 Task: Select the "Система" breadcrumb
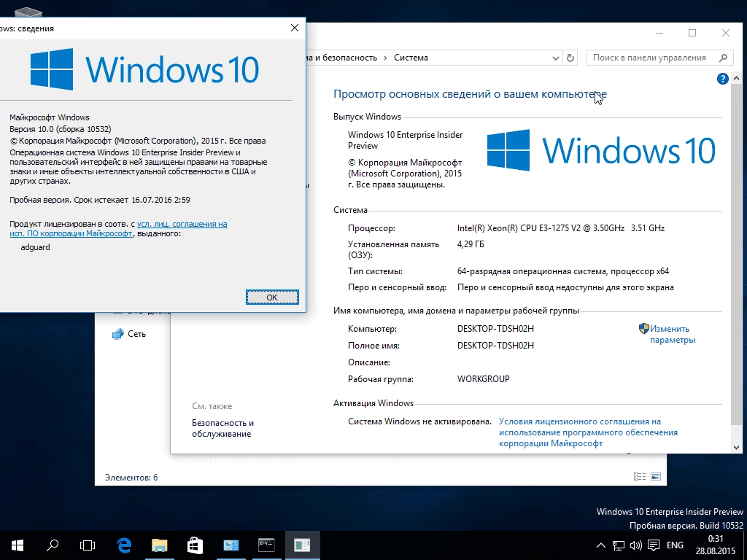click(411, 58)
